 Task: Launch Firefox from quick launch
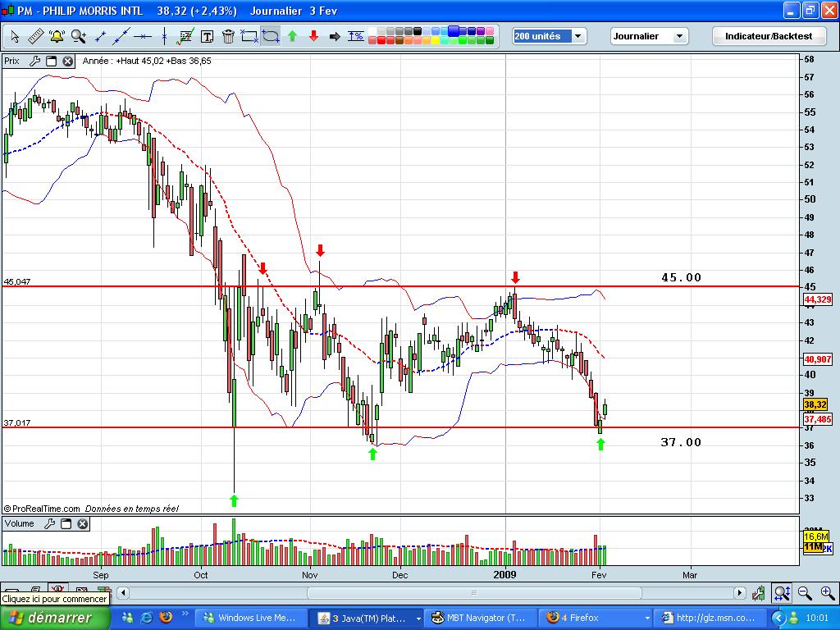coord(165,617)
